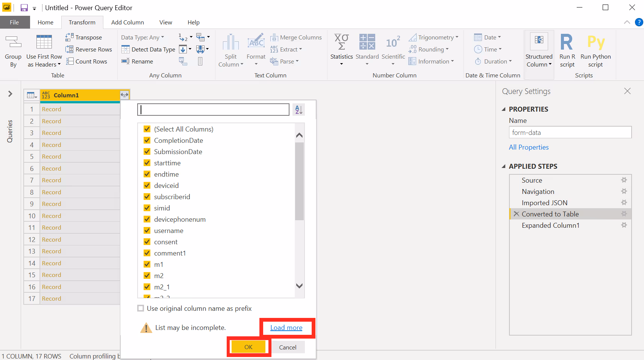Switch to the Home tab
The image size is (644, 360).
click(x=45, y=23)
